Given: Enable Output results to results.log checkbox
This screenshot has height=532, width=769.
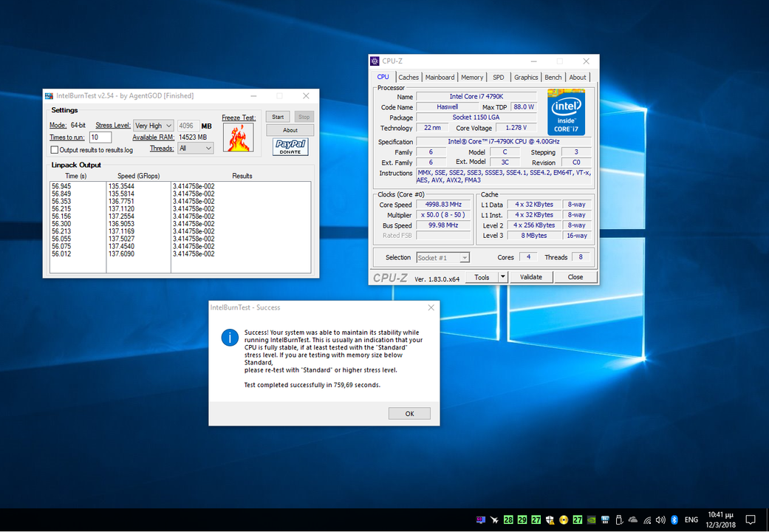Looking at the screenshot, I should 55,150.
